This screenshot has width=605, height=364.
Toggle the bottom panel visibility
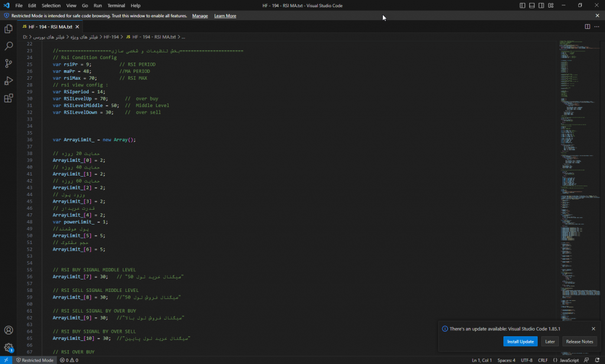coord(532,5)
